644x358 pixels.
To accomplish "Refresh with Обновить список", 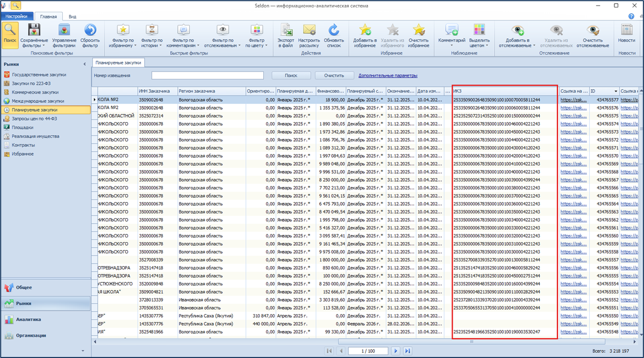I will pyautogui.click(x=334, y=35).
